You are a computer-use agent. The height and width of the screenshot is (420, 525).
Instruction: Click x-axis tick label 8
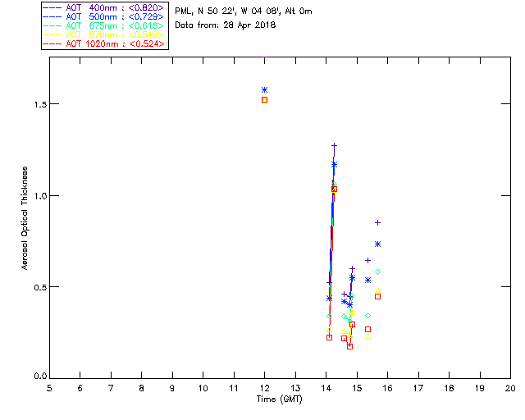coord(142,388)
